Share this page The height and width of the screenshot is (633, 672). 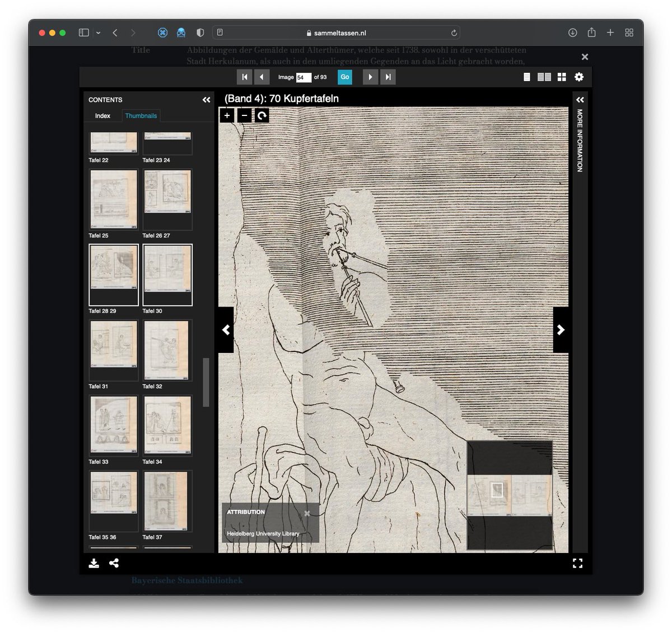[x=115, y=564]
